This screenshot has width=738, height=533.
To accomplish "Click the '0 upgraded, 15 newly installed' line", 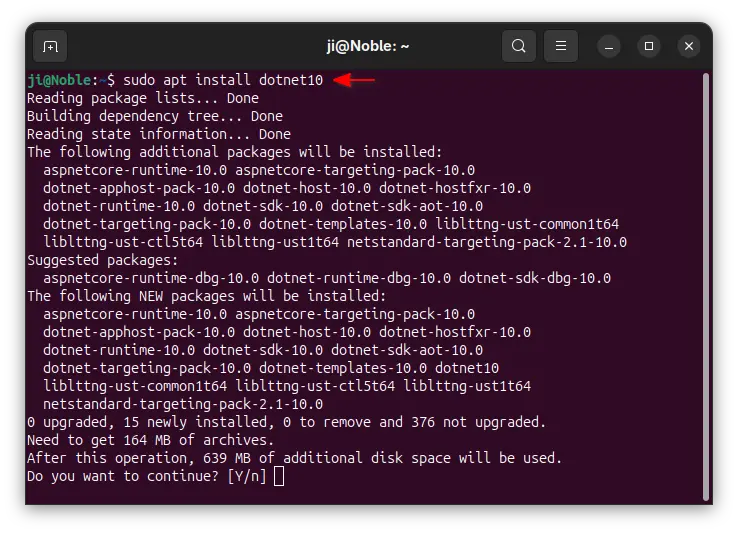I will coord(286,422).
